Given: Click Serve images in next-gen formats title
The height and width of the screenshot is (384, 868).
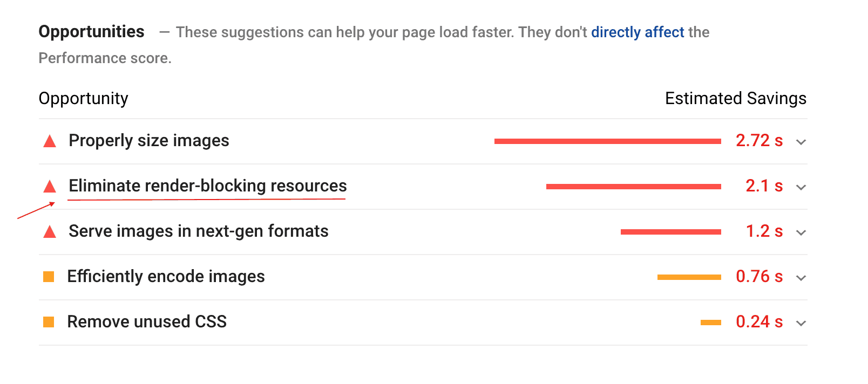Looking at the screenshot, I should pyautogui.click(x=199, y=231).
